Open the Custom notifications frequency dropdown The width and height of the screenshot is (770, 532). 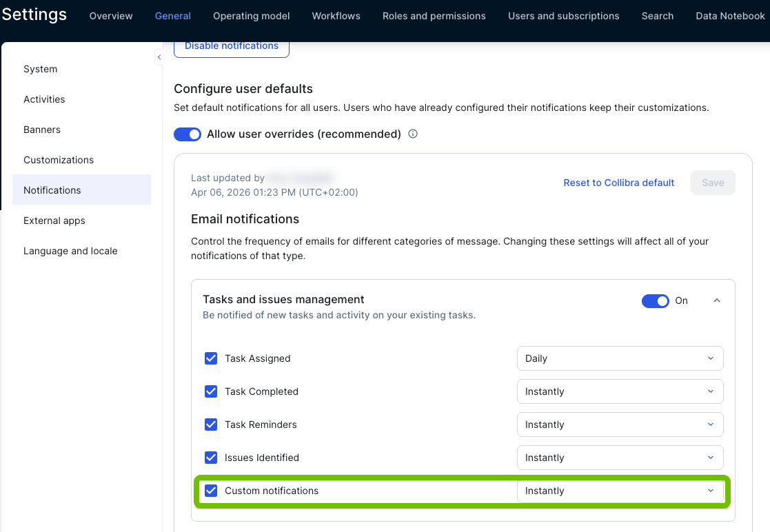[620, 490]
